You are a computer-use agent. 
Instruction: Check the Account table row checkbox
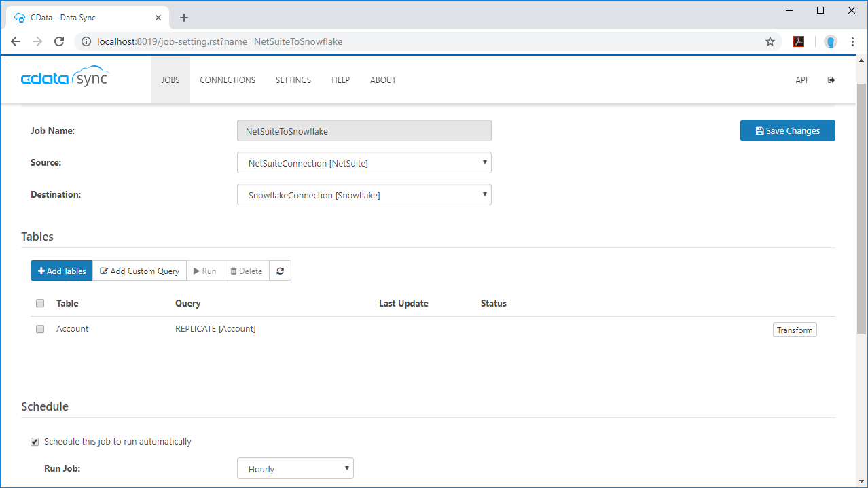[40, 329]
